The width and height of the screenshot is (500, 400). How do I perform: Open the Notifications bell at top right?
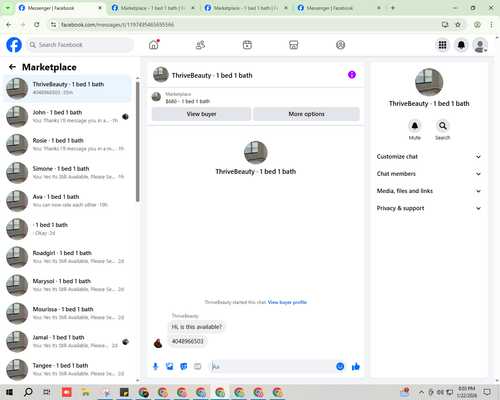461,45
